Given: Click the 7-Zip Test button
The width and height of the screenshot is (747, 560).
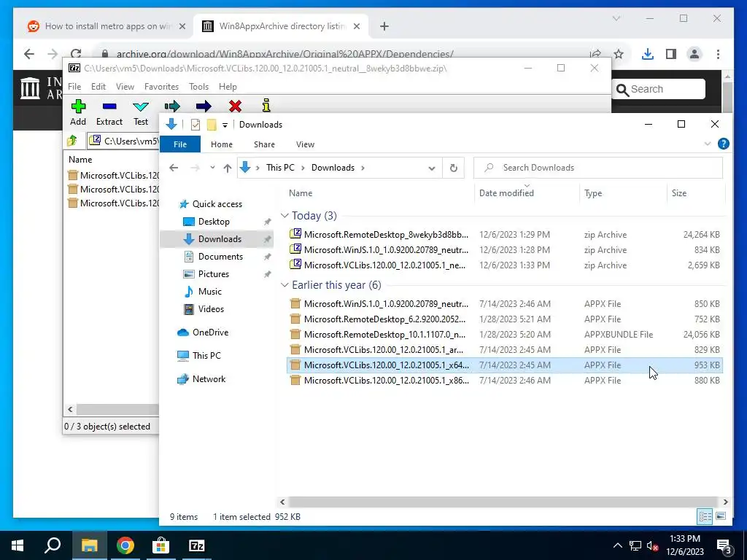Looking at the screenshot, I should [x=141, y=112].
